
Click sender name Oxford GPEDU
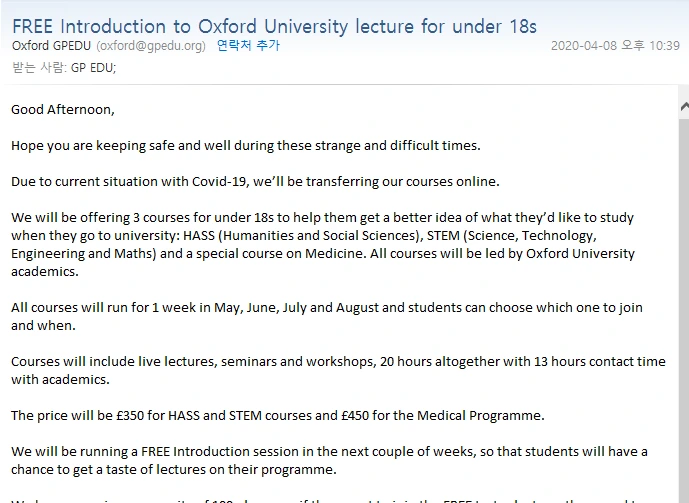click(x=52, y=46)
